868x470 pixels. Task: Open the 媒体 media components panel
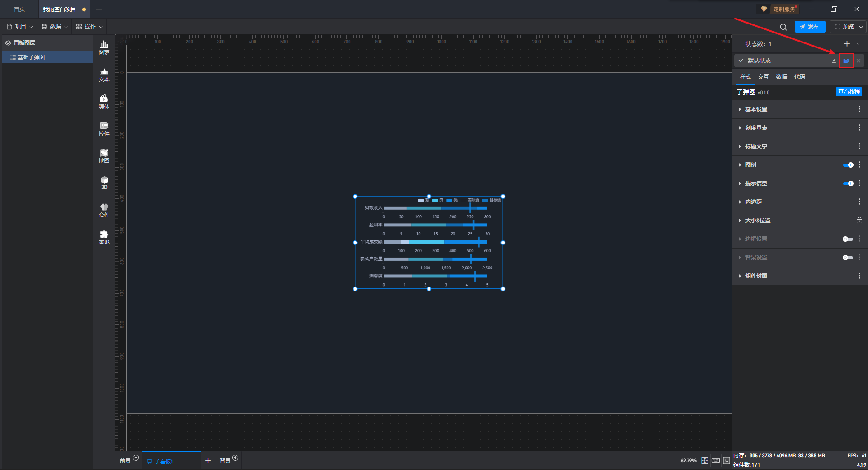104,102
